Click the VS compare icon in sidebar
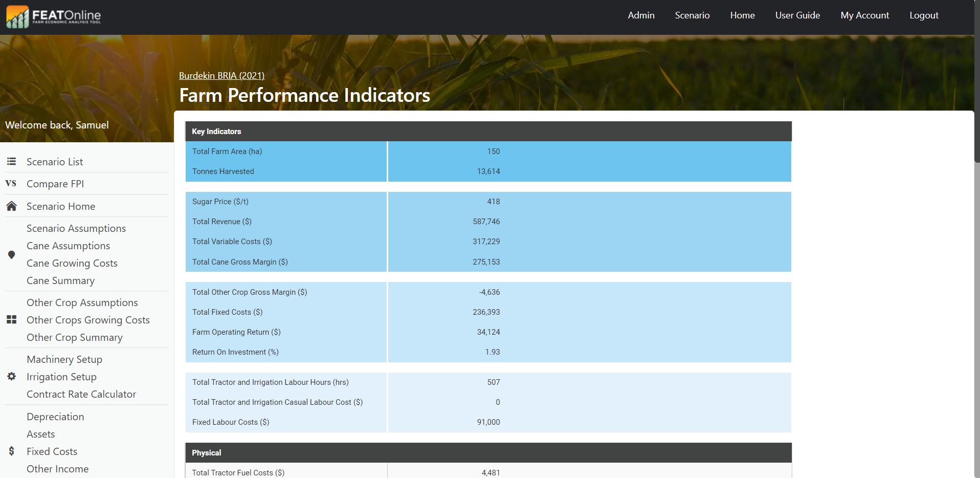980x478 pixels. coord(11,183)
